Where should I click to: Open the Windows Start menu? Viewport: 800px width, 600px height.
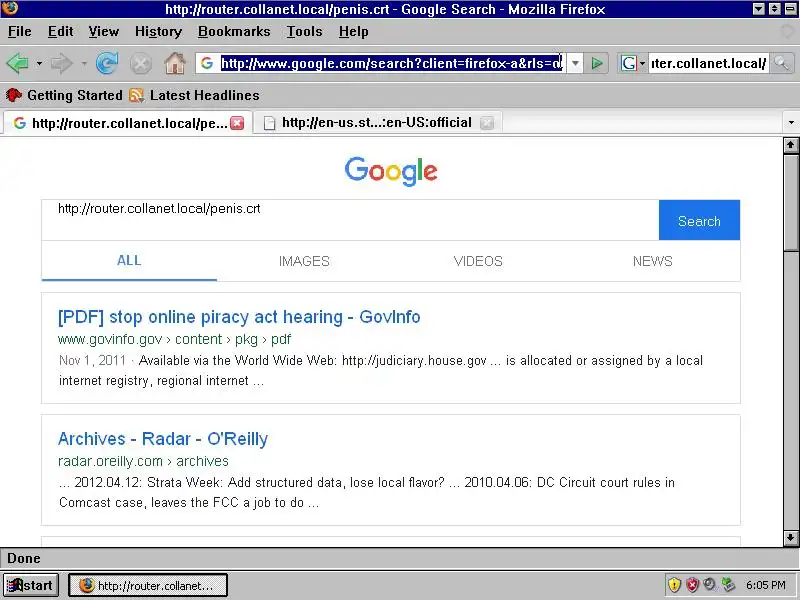pyautogui.click(x=31, y=585)
